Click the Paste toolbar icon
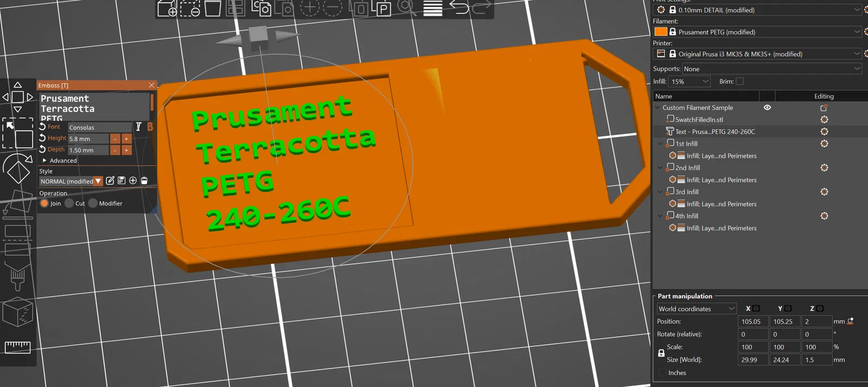The height and width of the screenshot is (387, 868). [x=284, y=8]
